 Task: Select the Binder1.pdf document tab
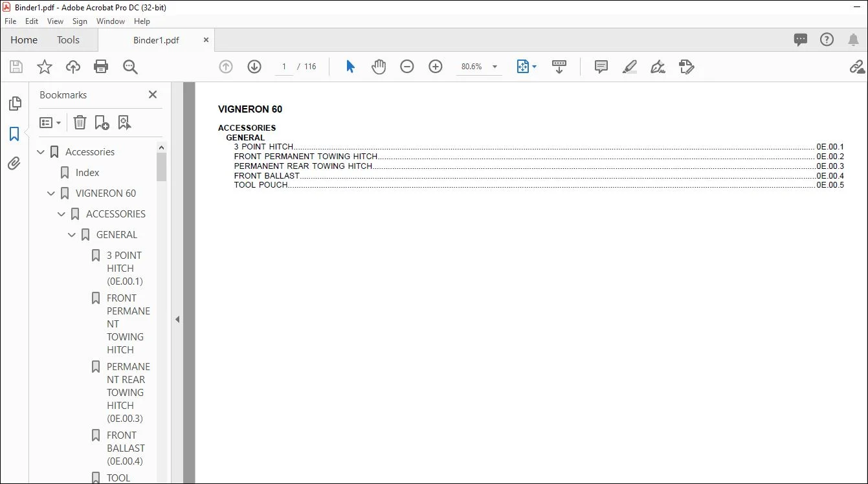click(x=156, y=40)
